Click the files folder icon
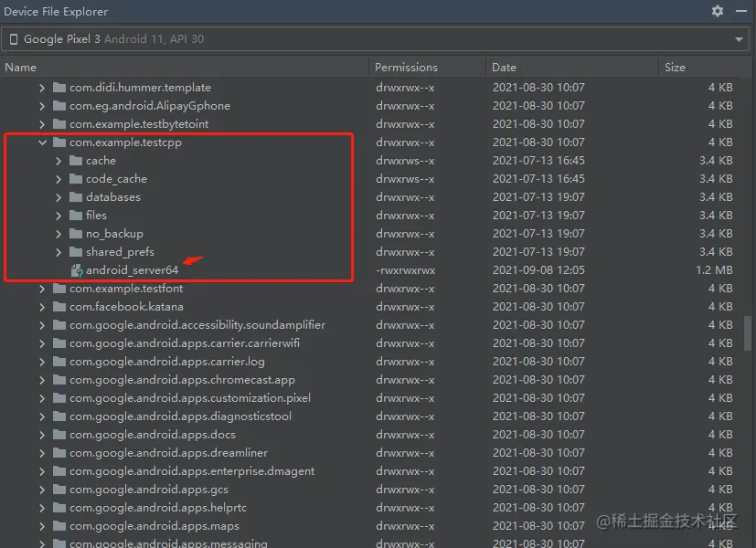Image resolution: width=756 pixels, height=548 pixels. click(76, 216)
